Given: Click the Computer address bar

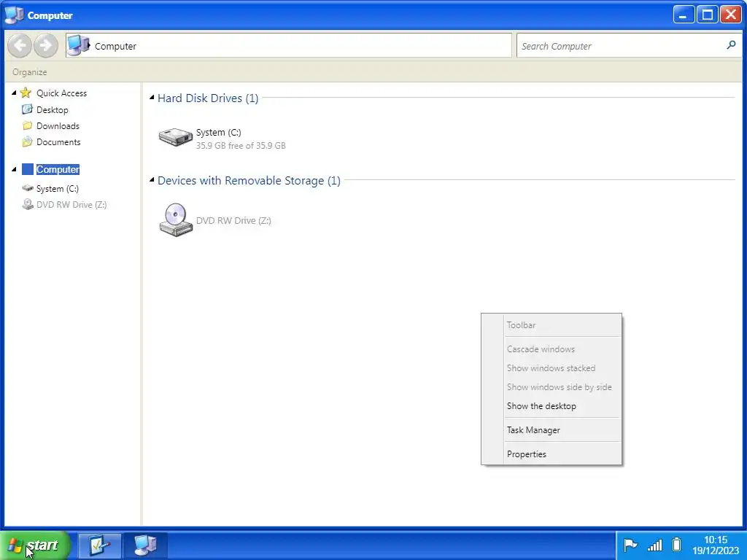Looking at the screenshot, I should pos(289,46).
